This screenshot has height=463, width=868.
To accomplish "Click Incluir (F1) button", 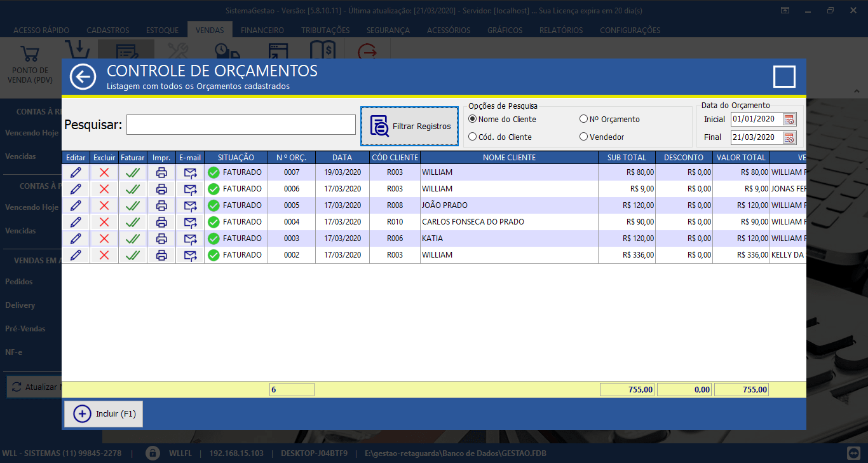I will tap(104, 414).
